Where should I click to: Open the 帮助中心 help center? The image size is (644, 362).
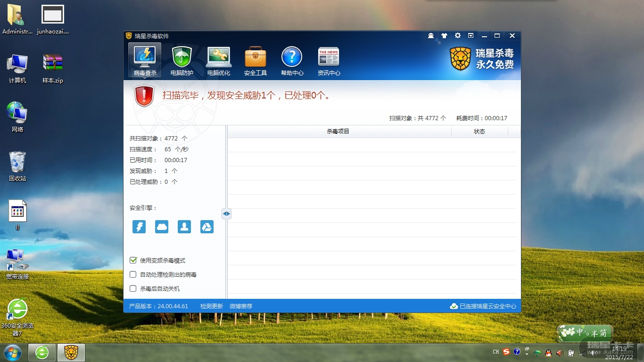tap(292, 60)
